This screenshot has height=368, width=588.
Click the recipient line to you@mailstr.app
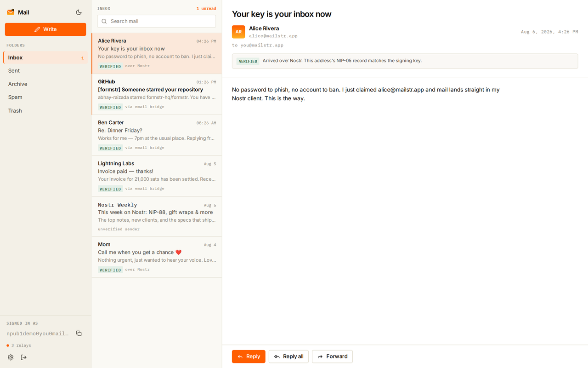[258, 45]
